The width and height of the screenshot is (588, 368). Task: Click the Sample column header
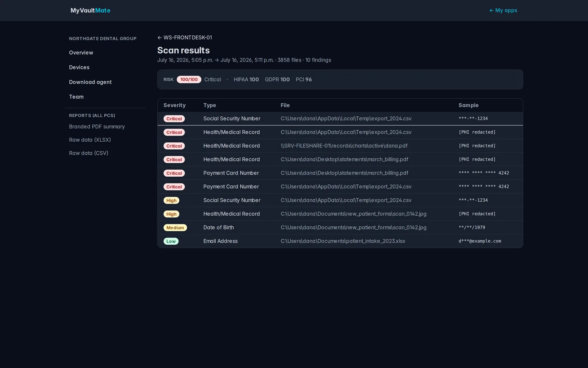(469, 105)
